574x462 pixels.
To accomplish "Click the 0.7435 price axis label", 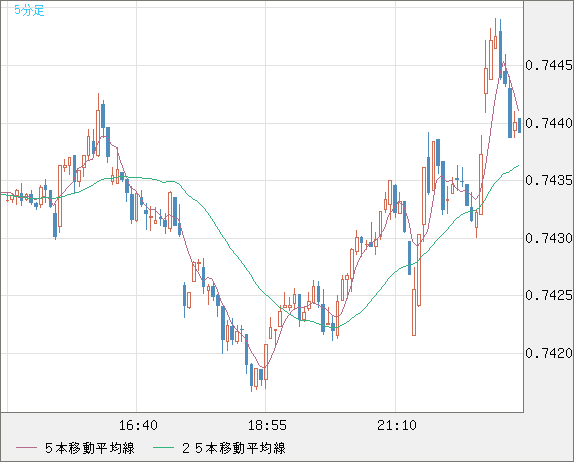I will click(x=549, y=180).
